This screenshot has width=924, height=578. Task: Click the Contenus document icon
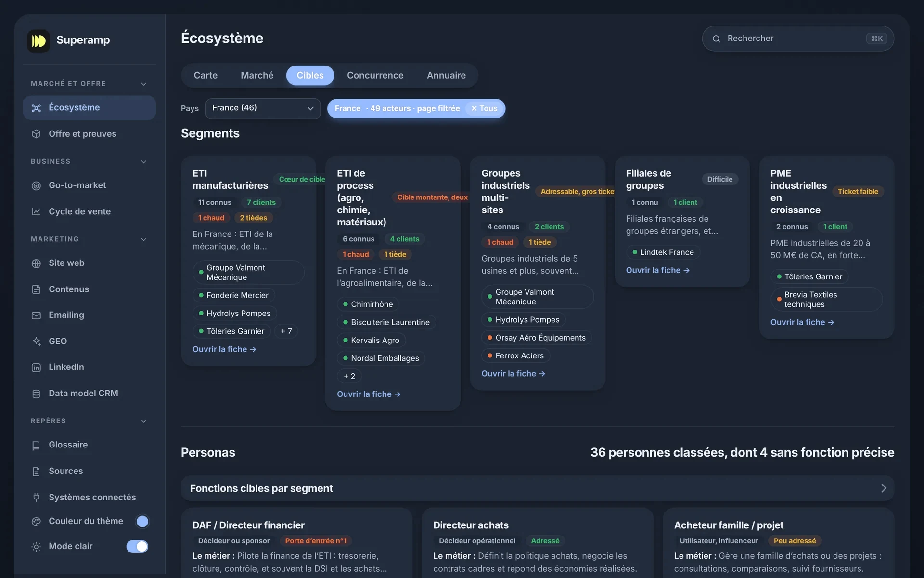click(36, 289)
